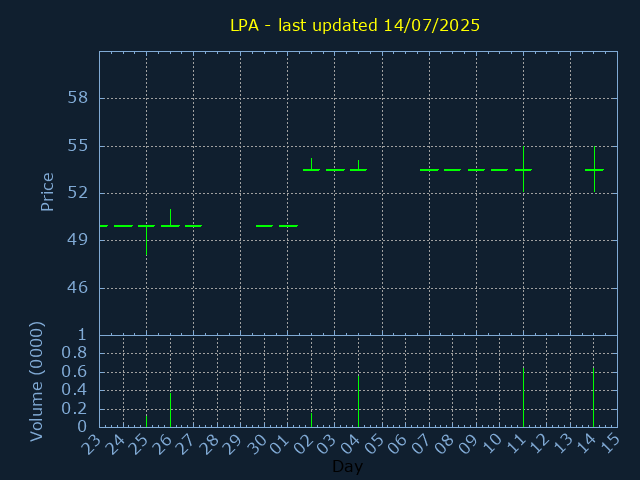The height and width of the screenshot is (480, 640).
Task: Click day label 03 on x-axis
Action: click(x=327, y=444)
